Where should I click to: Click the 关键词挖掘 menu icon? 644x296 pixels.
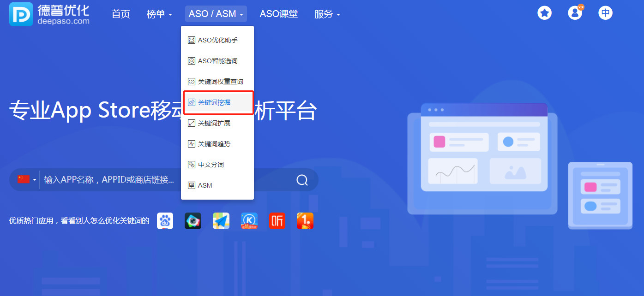[x=192, y=102]
